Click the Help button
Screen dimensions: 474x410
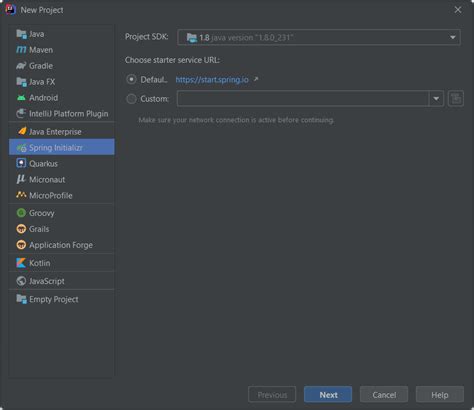[x=440, y=395]
